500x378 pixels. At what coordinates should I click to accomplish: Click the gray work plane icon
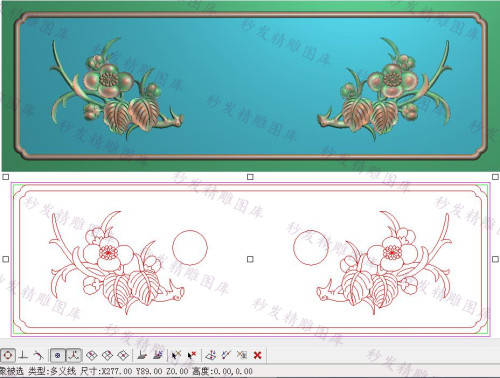pyautogui.click(x=142, y=355)
